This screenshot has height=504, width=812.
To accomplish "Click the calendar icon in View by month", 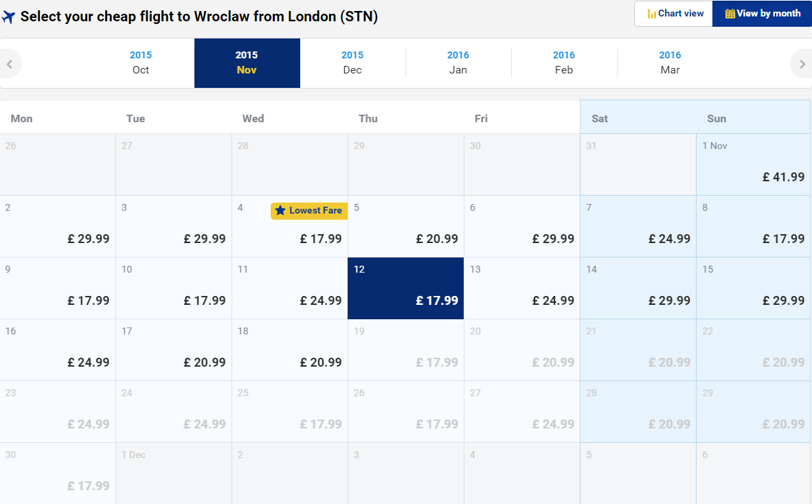I will (730, 14).
